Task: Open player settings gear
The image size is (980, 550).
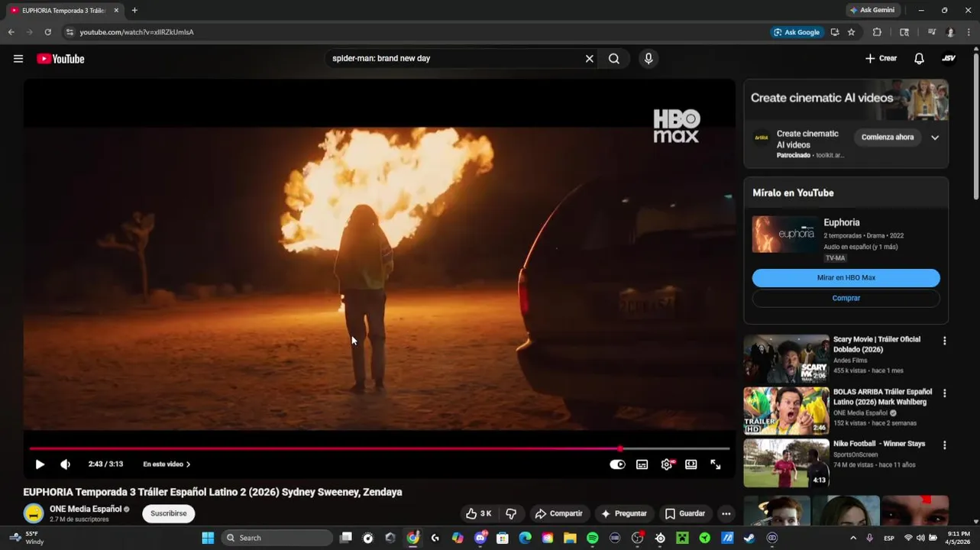Action: click(667, 464)
